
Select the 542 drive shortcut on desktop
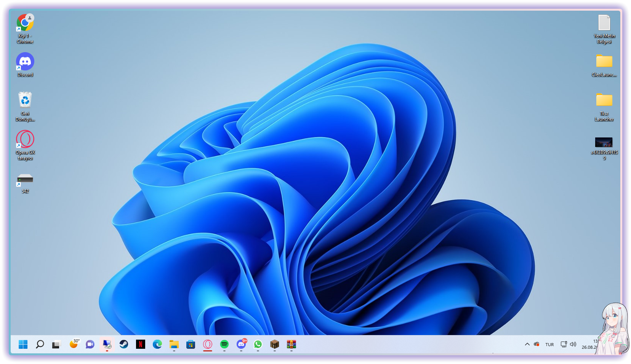tap(25, 184)
